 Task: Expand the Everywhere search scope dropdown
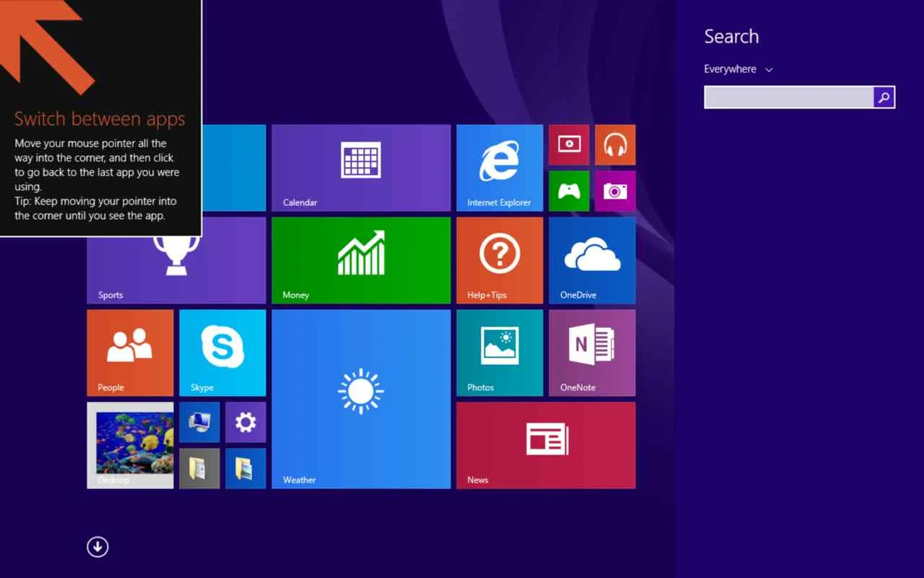coord(738,69)
